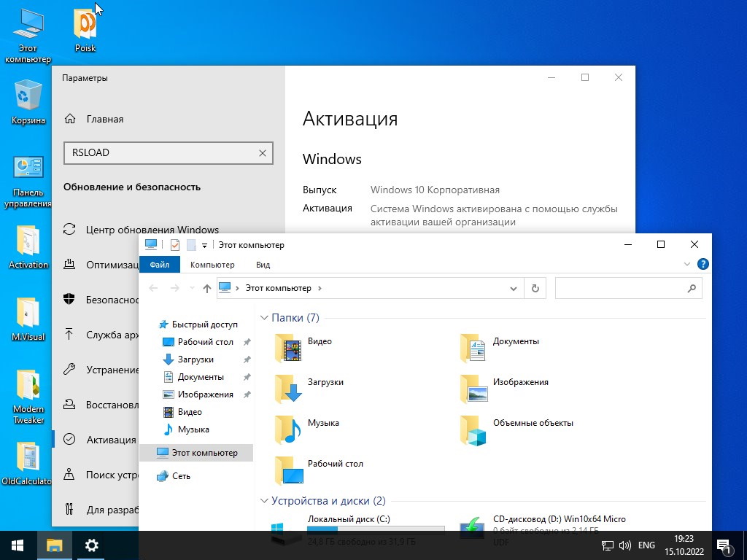Select the Музыка folder in content area
The width and height of the screenshot is (747, 560).
[x=307, y=430]
